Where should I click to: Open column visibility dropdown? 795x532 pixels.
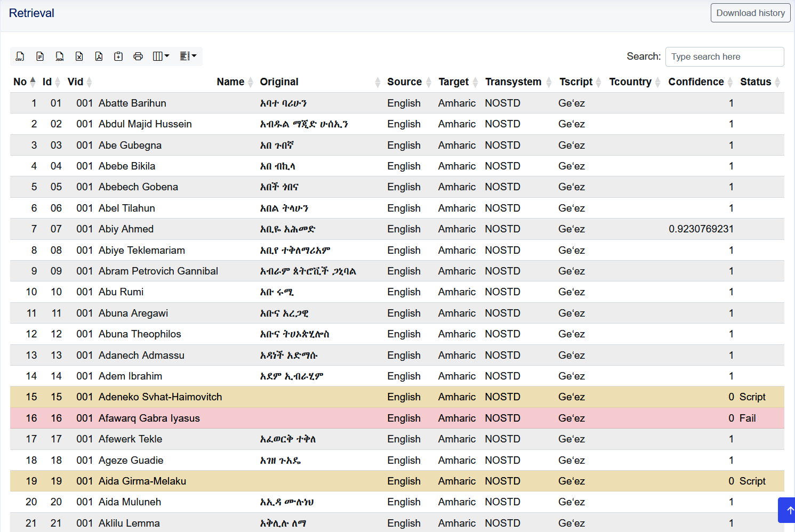pyautogui.click(x=161, y=57)
